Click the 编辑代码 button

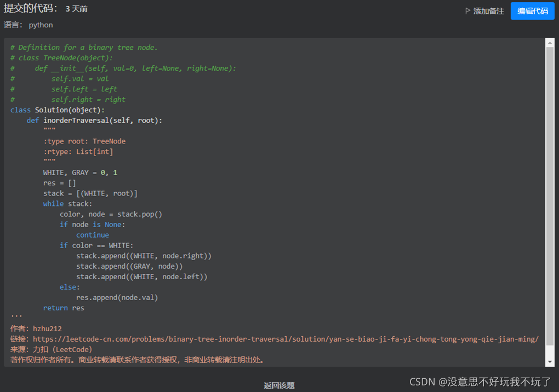click(532, 11)
